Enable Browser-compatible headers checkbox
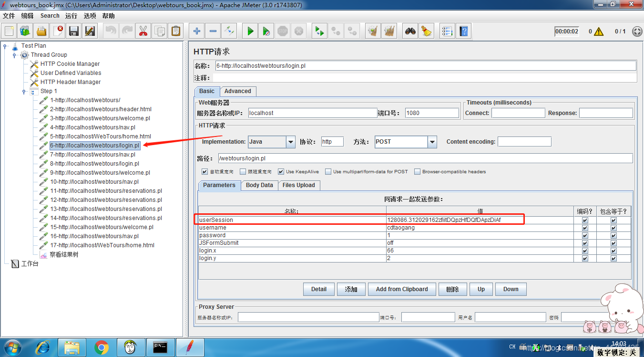This screenshot has height=357, width=644. [x=417, y=172]
